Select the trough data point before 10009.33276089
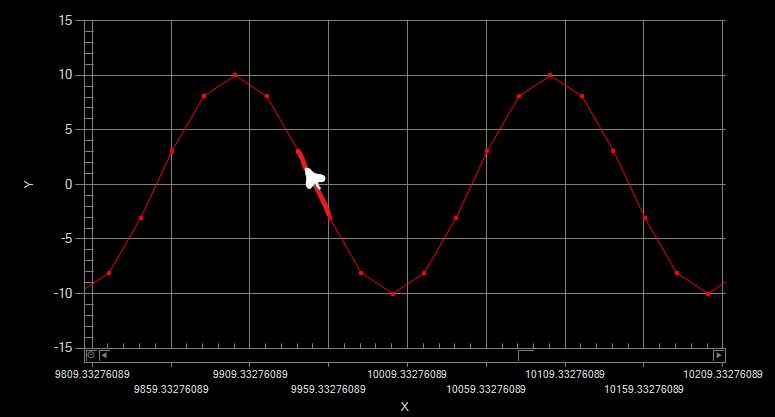 coord(393,294)
